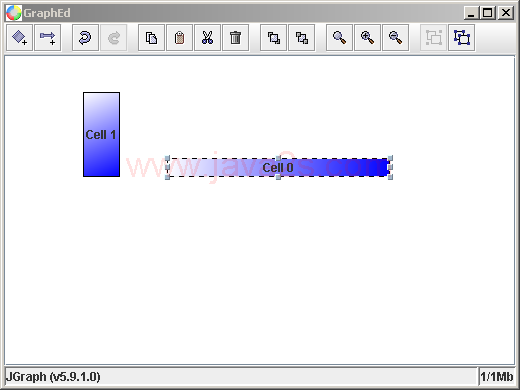
Task: Click Cell 0's bottom-right resize handle
Action: (x=390, y=177)
